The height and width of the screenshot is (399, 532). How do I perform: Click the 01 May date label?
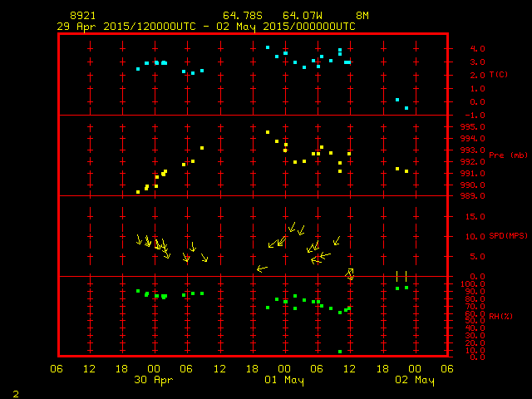pyautogui.click(x=284, y=380)
